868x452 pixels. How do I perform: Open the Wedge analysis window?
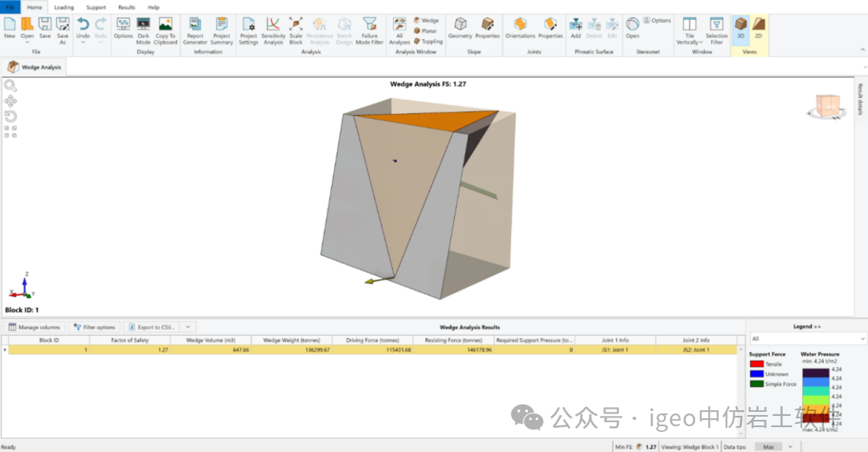pyautogui.click(x=426, y=20)
